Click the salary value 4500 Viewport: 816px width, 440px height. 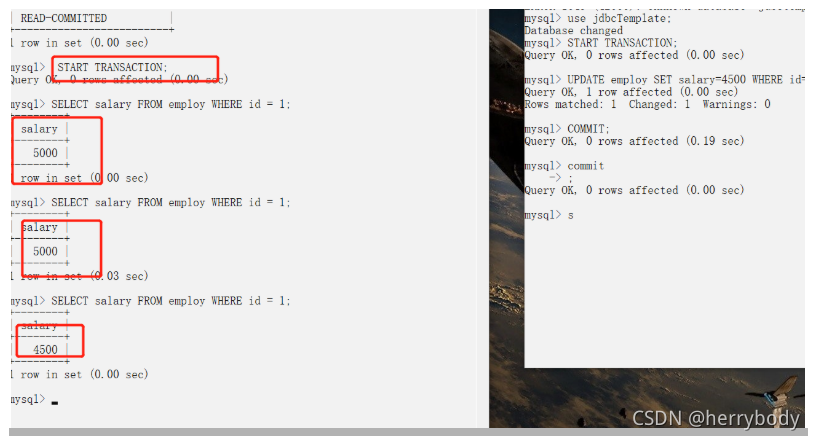45,350
